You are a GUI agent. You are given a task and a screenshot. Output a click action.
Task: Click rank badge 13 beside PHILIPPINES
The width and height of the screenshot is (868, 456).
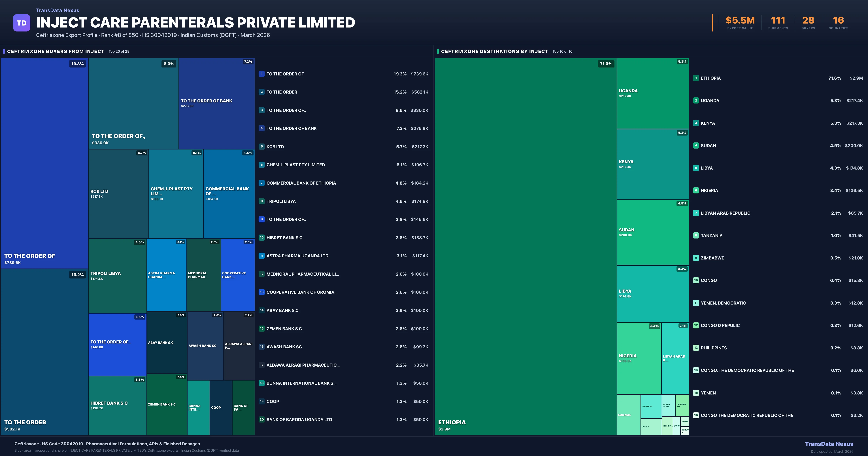[x=696, y=348]
